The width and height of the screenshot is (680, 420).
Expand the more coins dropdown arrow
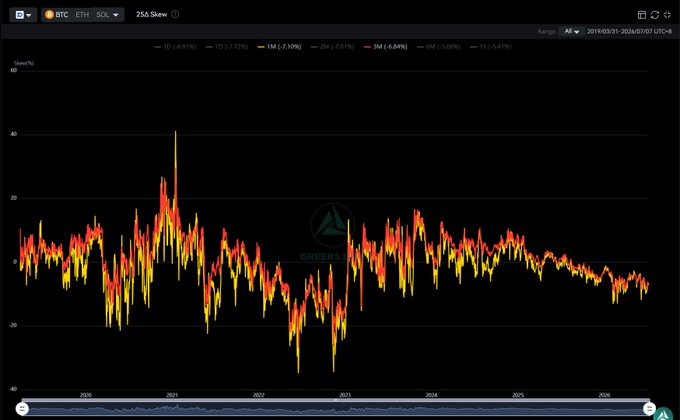[116, 15]
